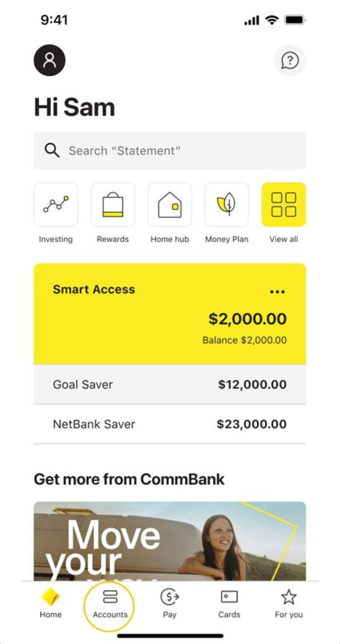Screen dimensions: 340x644
Task: Select the Goal Saver account row
Action: tap(170, 384)
